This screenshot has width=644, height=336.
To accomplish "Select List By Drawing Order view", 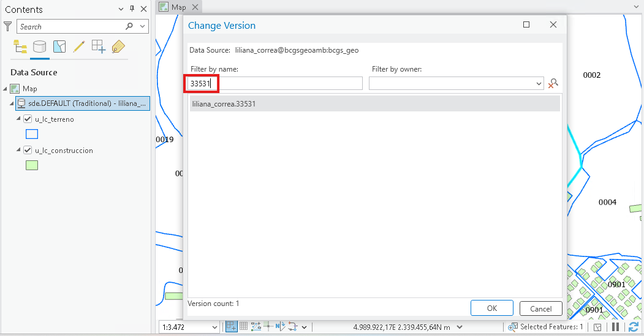I will click(20, 47).
